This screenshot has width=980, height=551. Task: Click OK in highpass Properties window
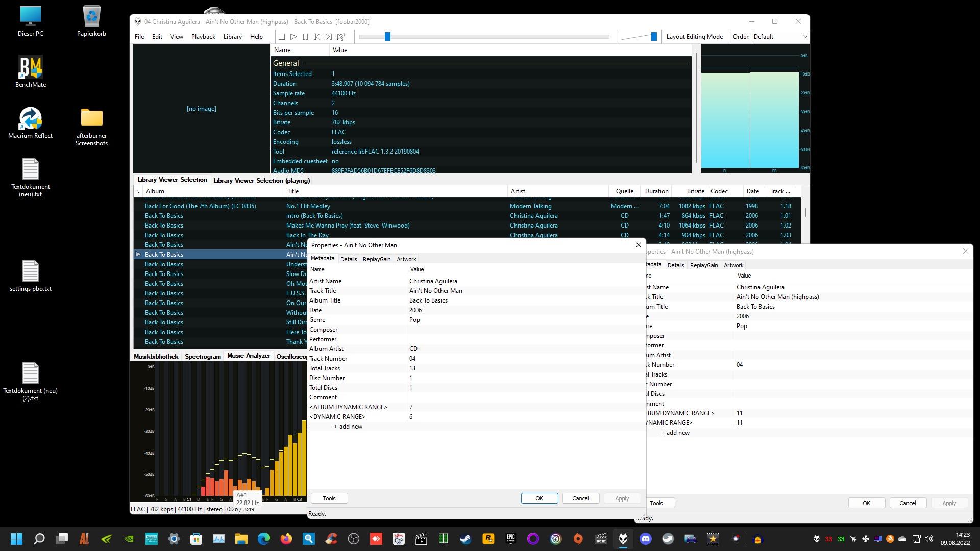[867, 503]
